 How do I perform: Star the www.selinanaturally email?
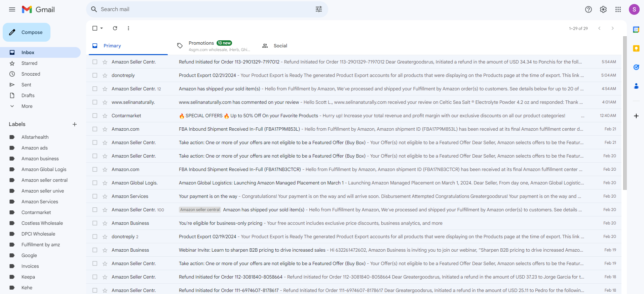click(105, 102)
